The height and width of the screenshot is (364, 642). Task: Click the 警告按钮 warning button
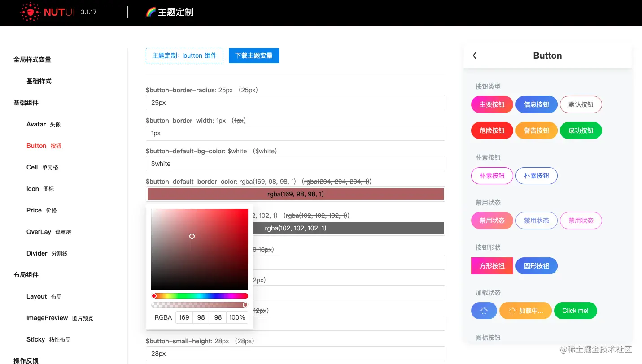(x=537, y=130)
